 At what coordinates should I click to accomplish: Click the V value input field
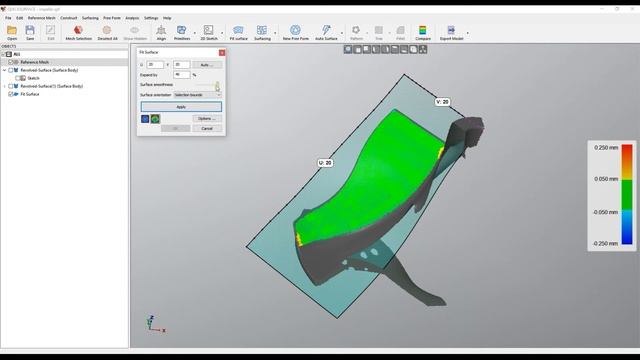[x=182, y=65]
